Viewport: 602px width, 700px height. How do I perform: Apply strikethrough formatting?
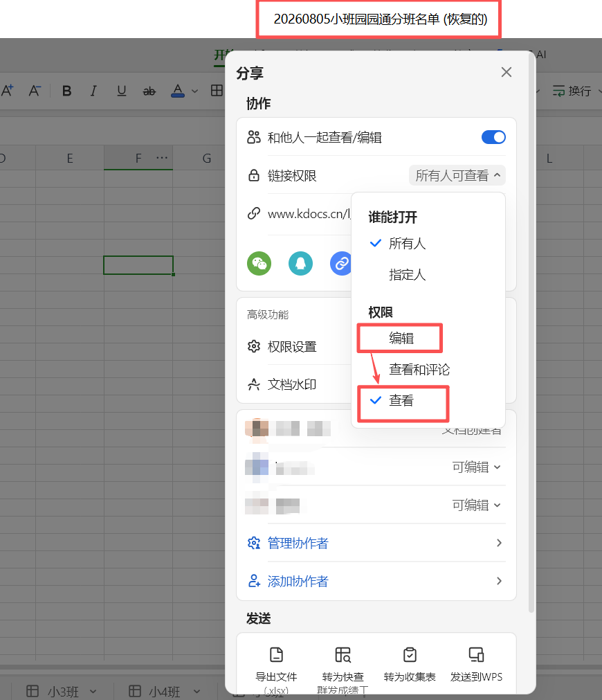149,91
